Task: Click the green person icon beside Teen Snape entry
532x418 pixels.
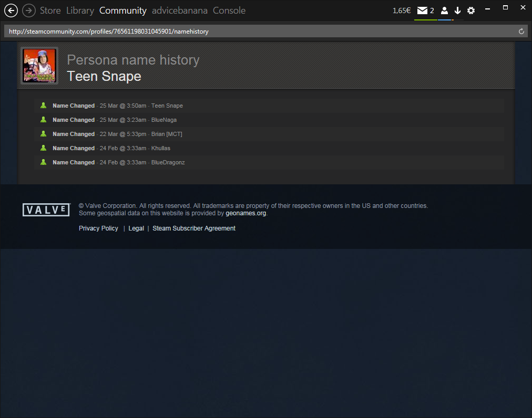Action: tap(44, 106)
